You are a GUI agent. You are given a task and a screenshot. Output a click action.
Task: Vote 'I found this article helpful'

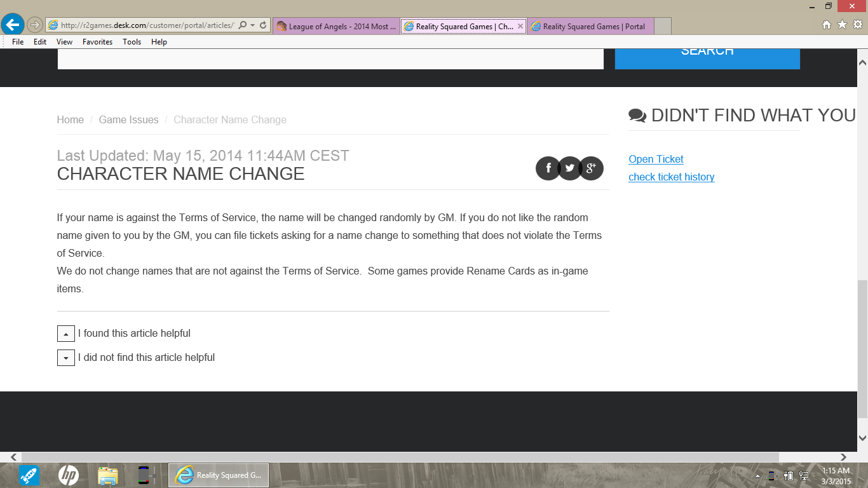tap(66, 334)
